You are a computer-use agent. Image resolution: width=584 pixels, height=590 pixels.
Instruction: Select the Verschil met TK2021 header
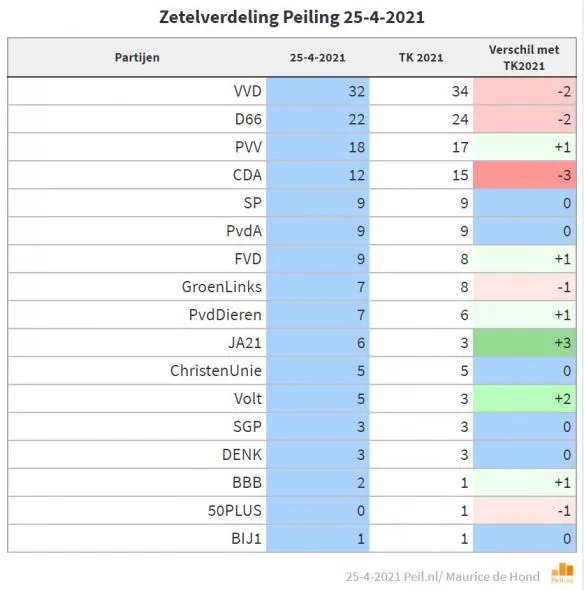[524, 58]
